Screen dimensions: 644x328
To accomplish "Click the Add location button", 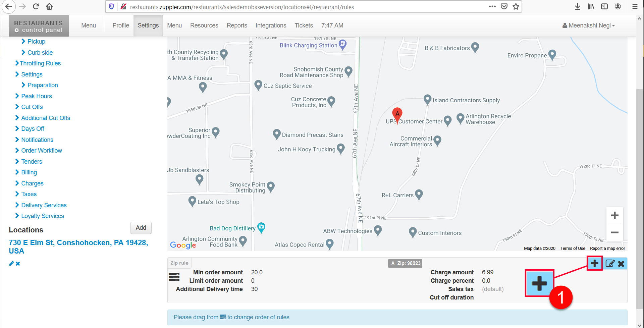I will tap(141, 228).
